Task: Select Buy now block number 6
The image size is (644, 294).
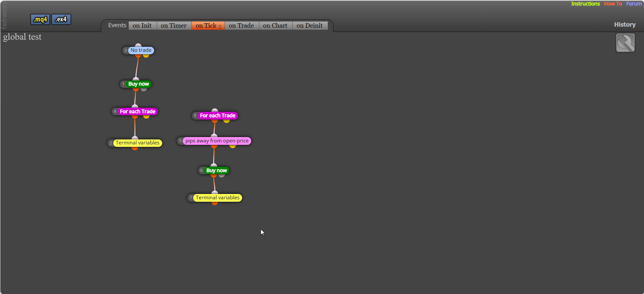Action: coord(216,170)
